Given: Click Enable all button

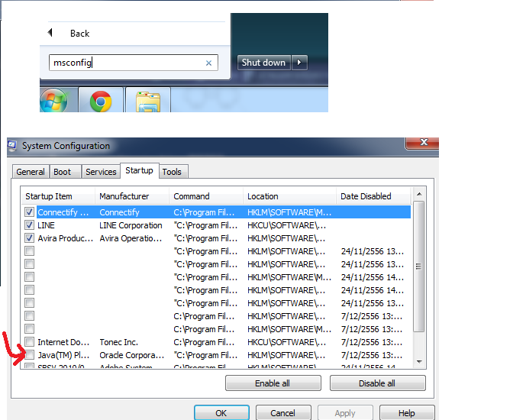Looking at the screenshot, I should click(x=273, y=383).
